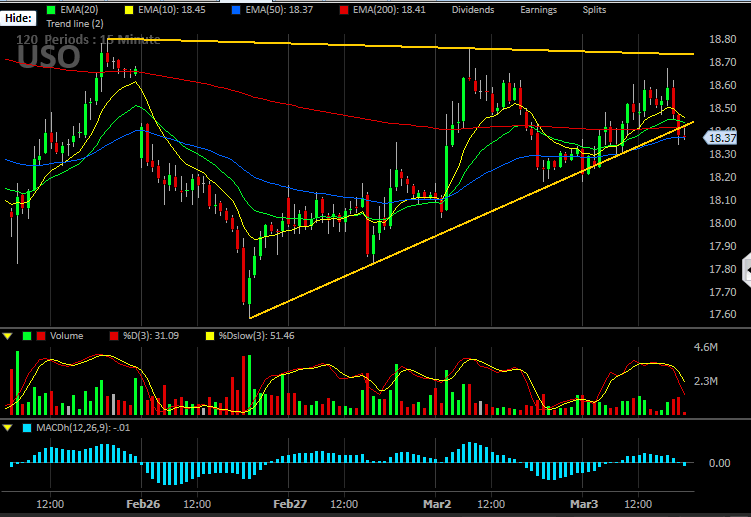Click the 18.50 price axis label

click(723, 108)
